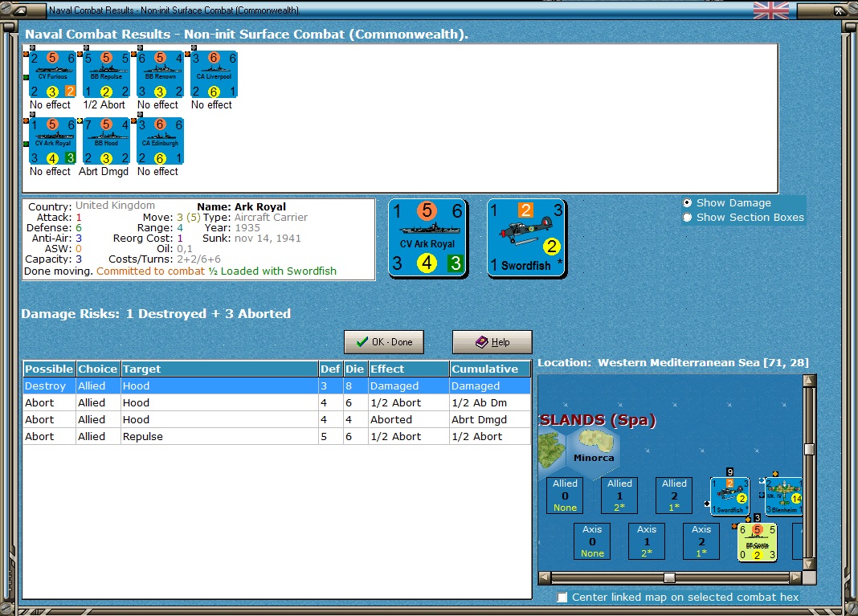Click the BB Hood counter marked Abrt Dmgd
This screenshot has width=858, height=616.
106,141
